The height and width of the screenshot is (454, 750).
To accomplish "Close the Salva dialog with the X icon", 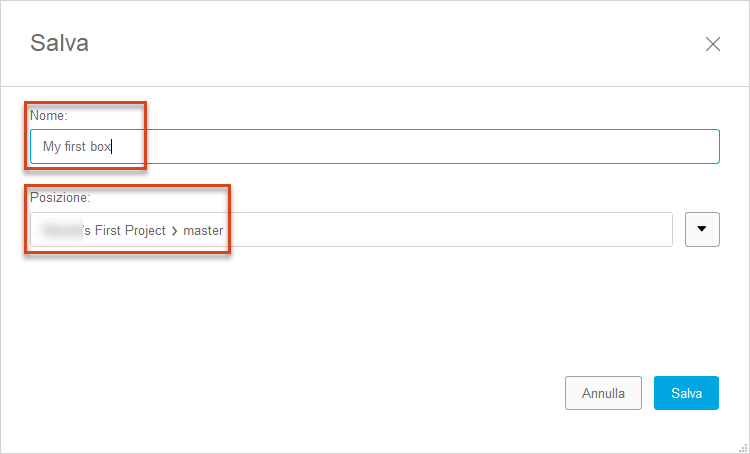I will (713, 44).
